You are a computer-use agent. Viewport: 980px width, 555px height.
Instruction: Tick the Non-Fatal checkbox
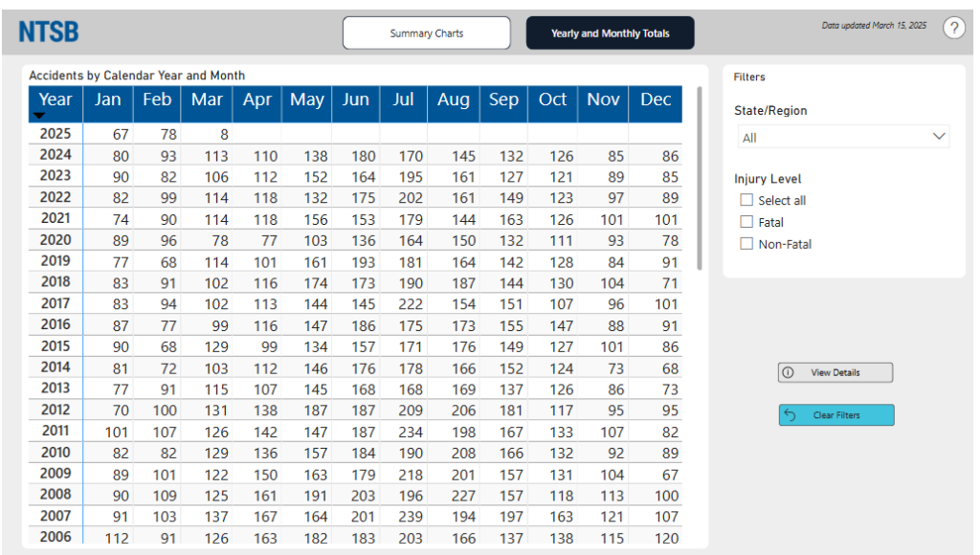click(x=746, y=244)
